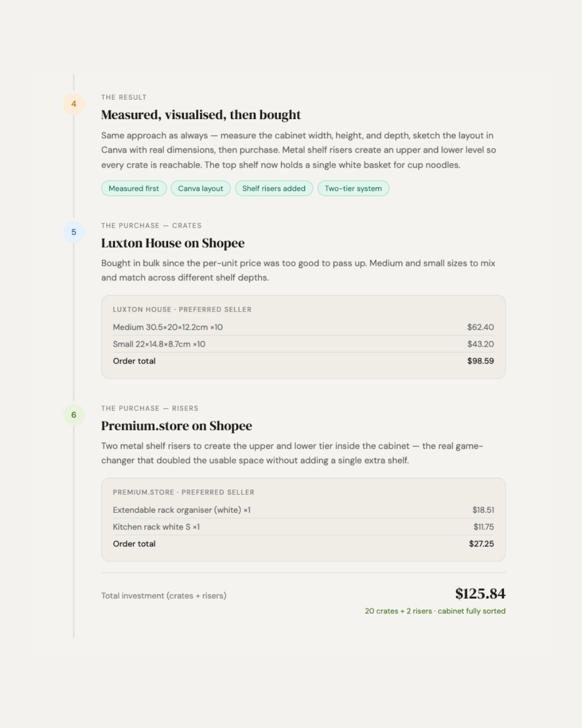This screenshot has height=728, width=582.
Task: Click the "Two-tier system" tag
Action: point(353,188)
